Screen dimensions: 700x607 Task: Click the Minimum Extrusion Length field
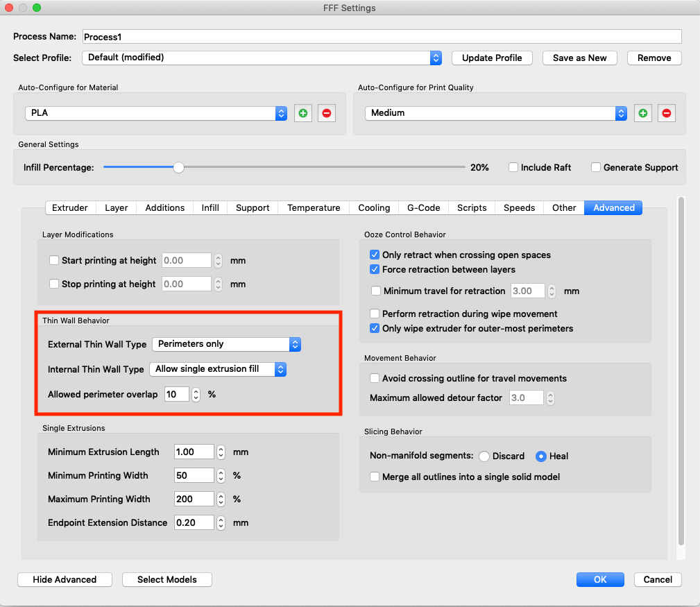pos(194,452)
